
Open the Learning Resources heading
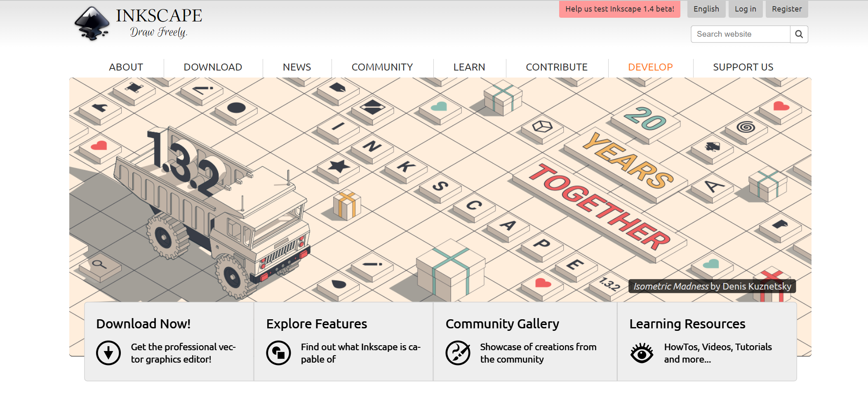(687, 324)
